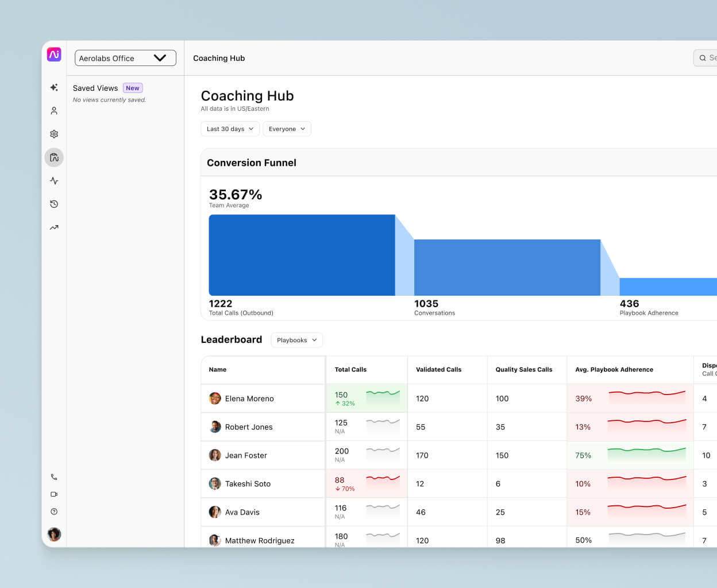This screenshot has height=588, width=717.
Task: Click the app logo at top left
Action: pyautogui.click(x=54, y=54)
